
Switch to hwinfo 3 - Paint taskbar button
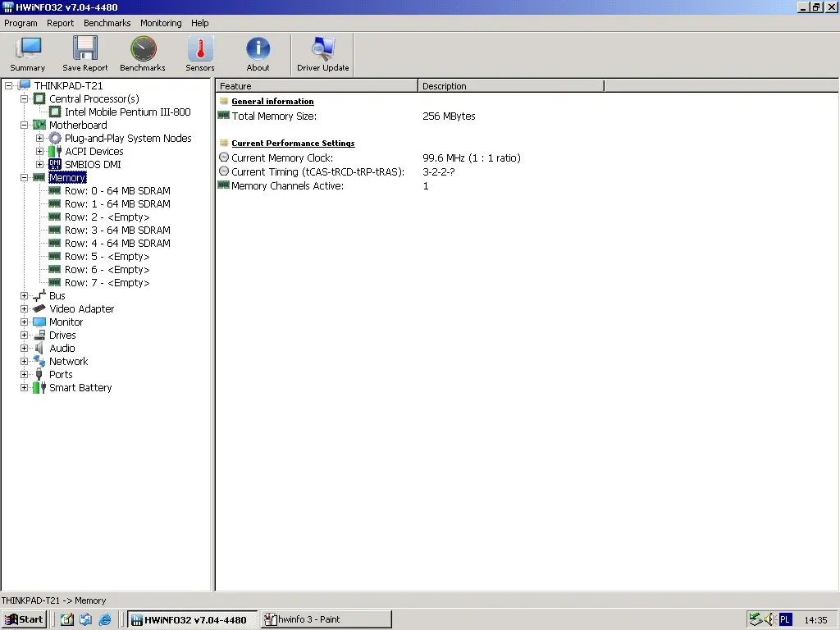click(x=326, y=619)
